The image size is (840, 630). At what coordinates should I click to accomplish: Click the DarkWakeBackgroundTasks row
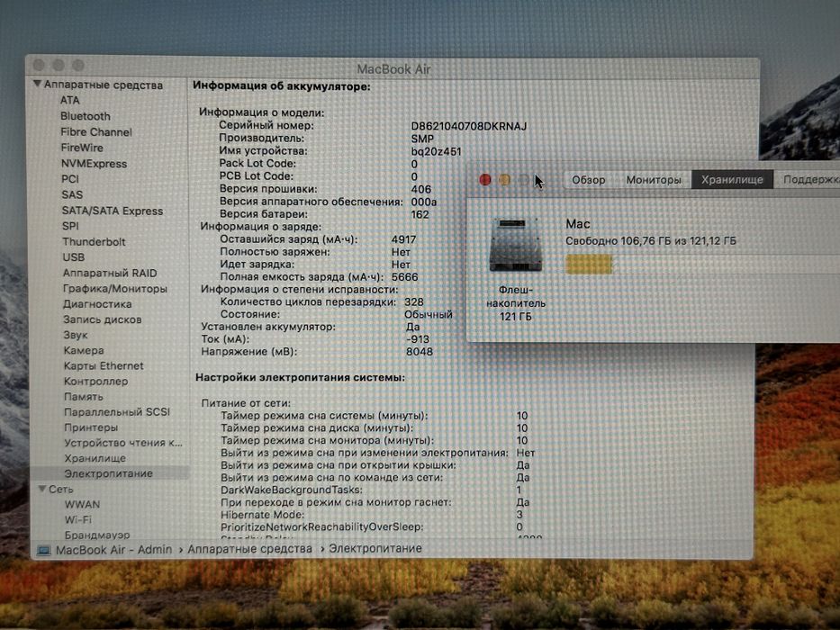click(x=371, y=490)
